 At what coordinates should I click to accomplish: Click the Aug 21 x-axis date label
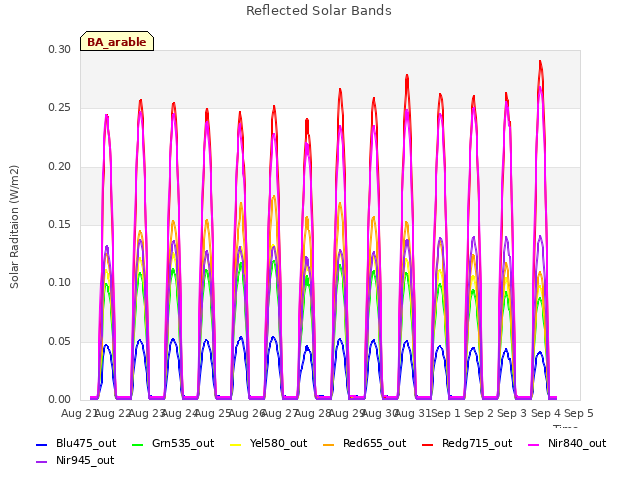click(78, 413)
